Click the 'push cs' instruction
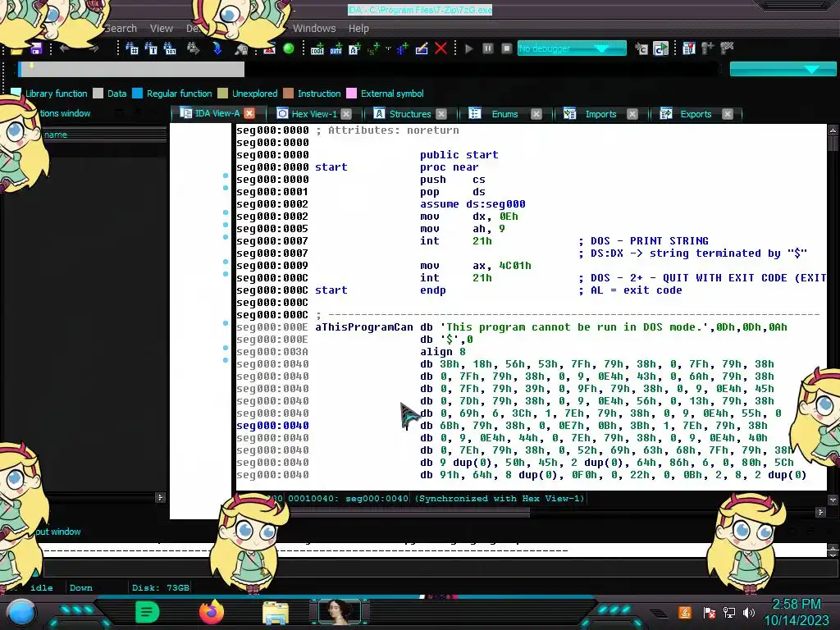 [453, 180]
